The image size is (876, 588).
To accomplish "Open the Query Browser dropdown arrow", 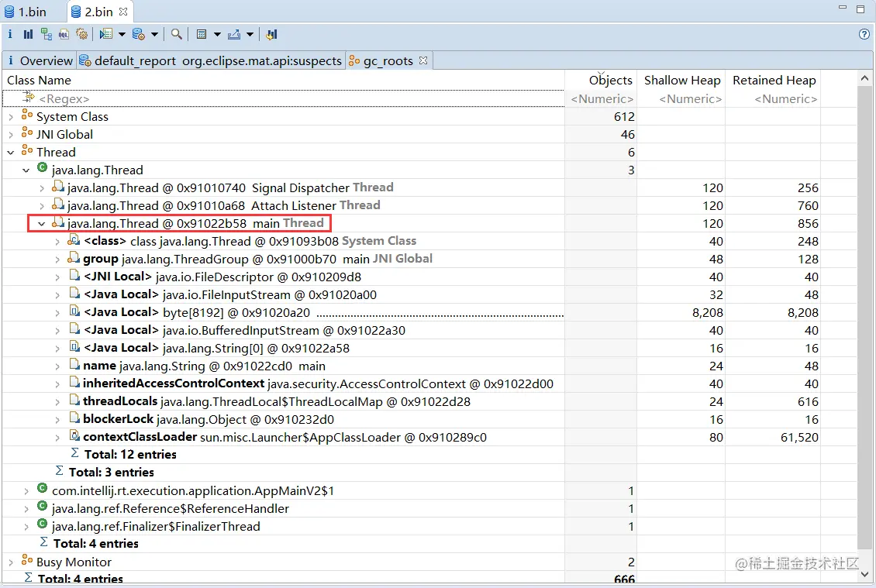I will coord(154,35).
